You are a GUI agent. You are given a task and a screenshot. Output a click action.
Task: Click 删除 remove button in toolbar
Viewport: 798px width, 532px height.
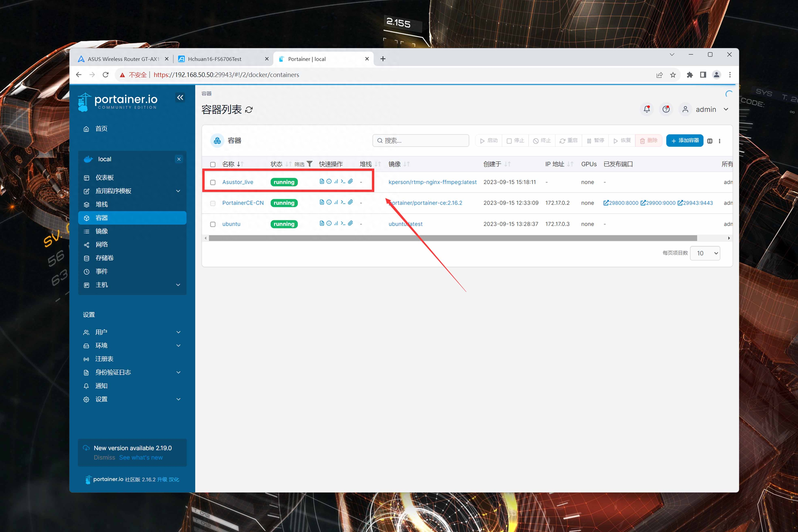point(648,141)
